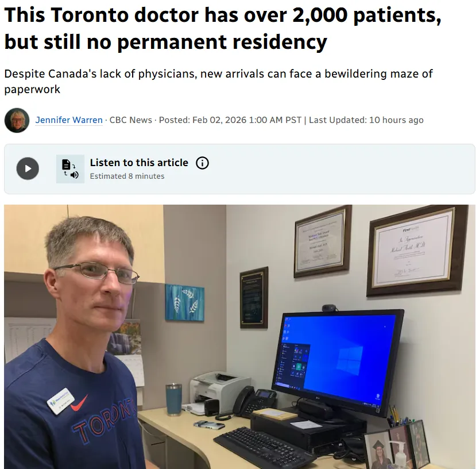This screenshot has height=469, width=476.
Task: Click the blue leaf painting on the wall
Action: point(184,302)
